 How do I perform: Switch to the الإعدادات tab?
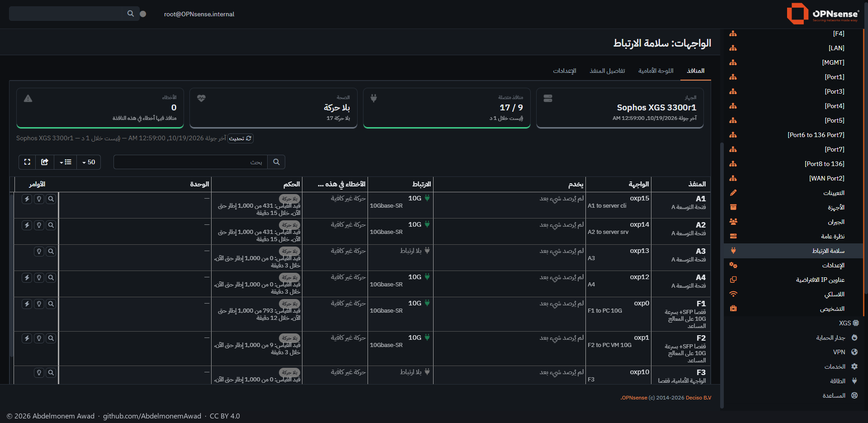point(565,71)
